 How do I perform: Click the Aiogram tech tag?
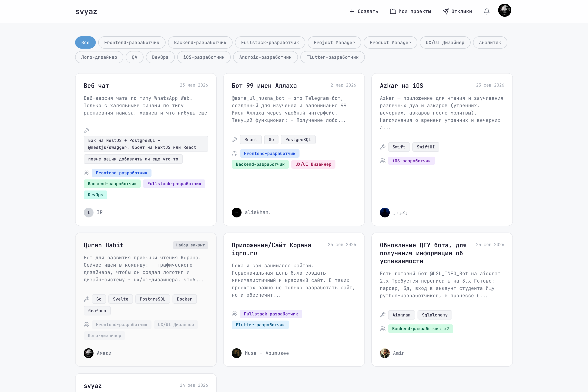(402, 315)
